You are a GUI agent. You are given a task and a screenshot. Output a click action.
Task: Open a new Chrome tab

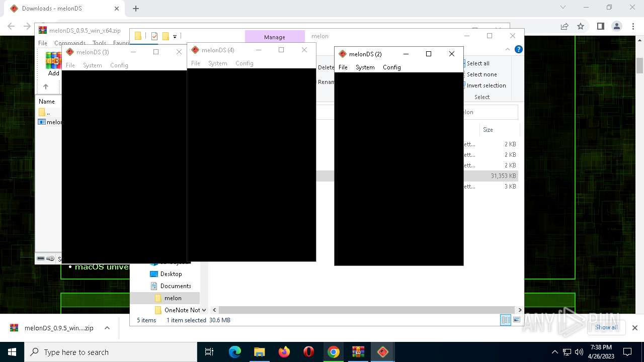pos(136,9)
